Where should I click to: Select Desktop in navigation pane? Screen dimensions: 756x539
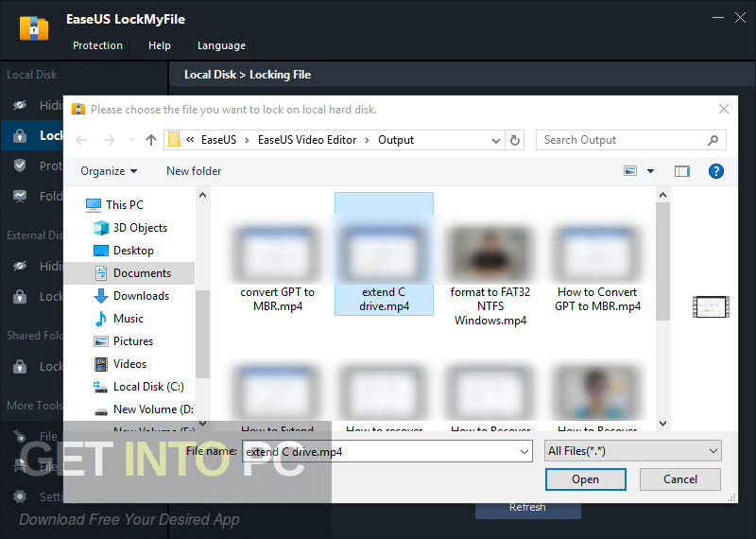click(x=124, y=251)
